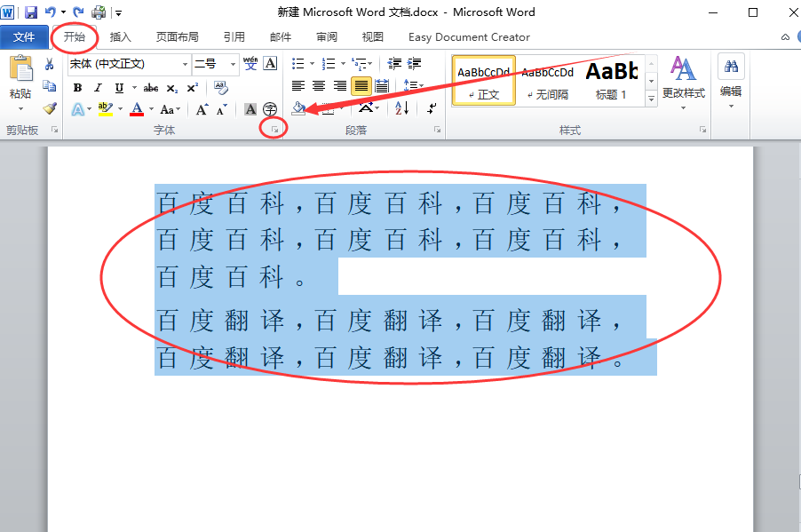The width and height of the screenshot is (801, 532).
Task: Apply superscript formatting
Action: click(192, 88)
